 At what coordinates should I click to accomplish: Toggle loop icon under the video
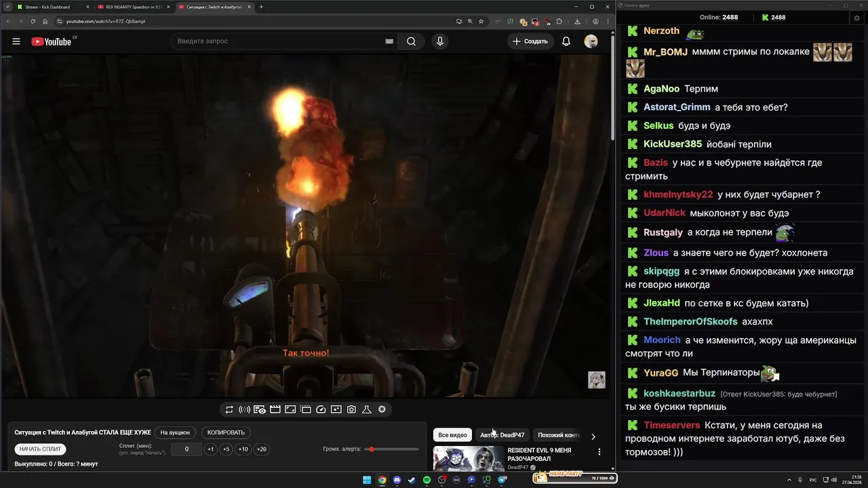(x=229, y=409)
